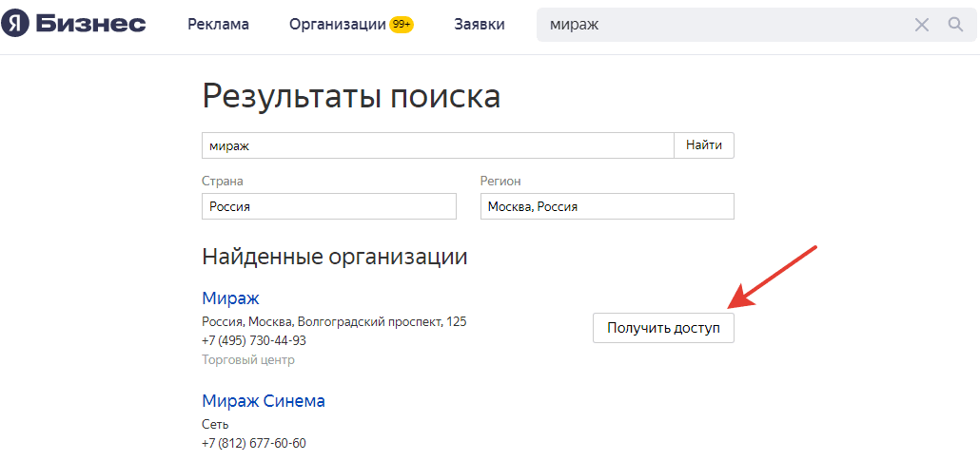Click the phone number +7 (812) 677-60-60
This screenshot has height=461, width=980.
click(x=254, y=444)
